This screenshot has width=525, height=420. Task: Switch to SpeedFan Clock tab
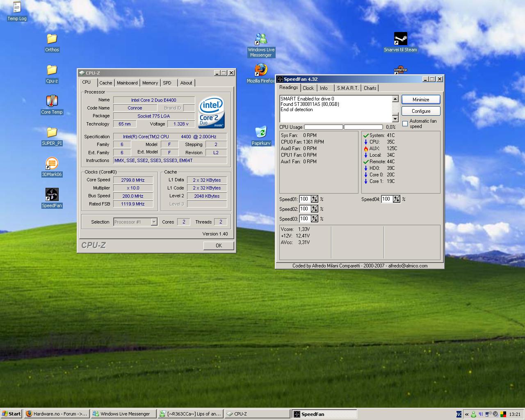pos(308,88)
